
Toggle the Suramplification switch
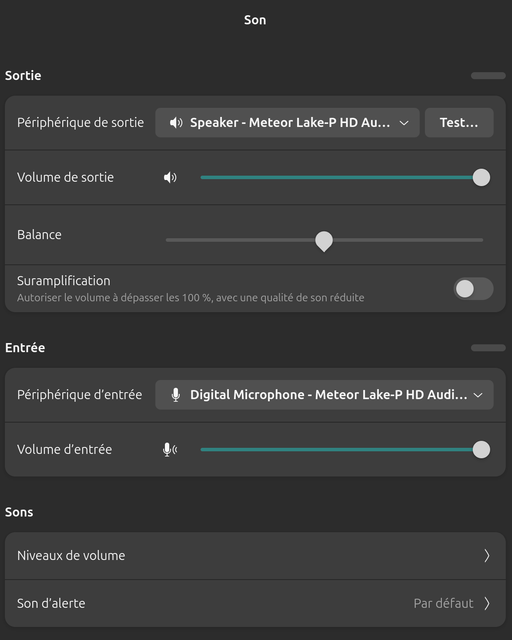pyautogui.click(x=474, y=289)
